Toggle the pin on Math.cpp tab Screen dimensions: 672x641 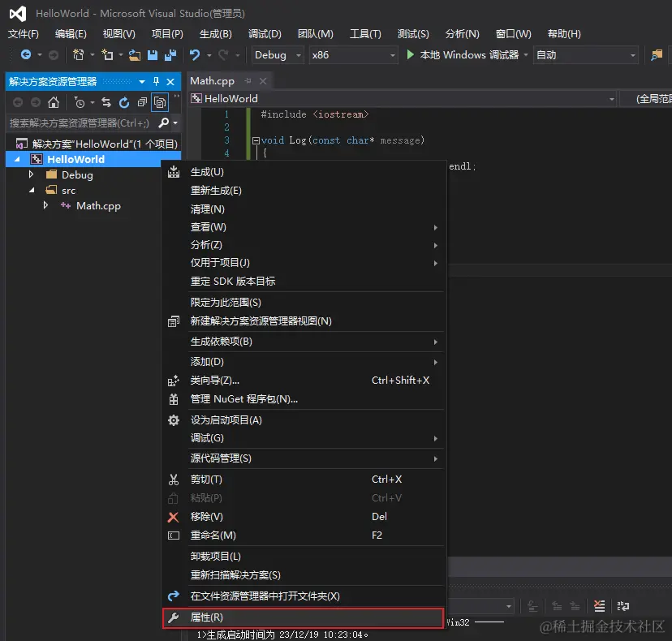coord(248,80)
